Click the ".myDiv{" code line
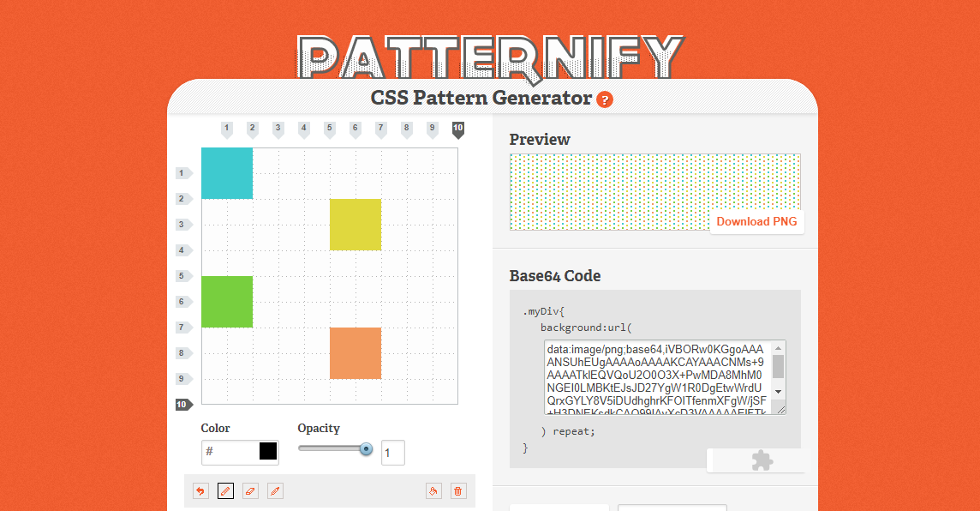Screen dimensions: 980x511 point(544,311)
